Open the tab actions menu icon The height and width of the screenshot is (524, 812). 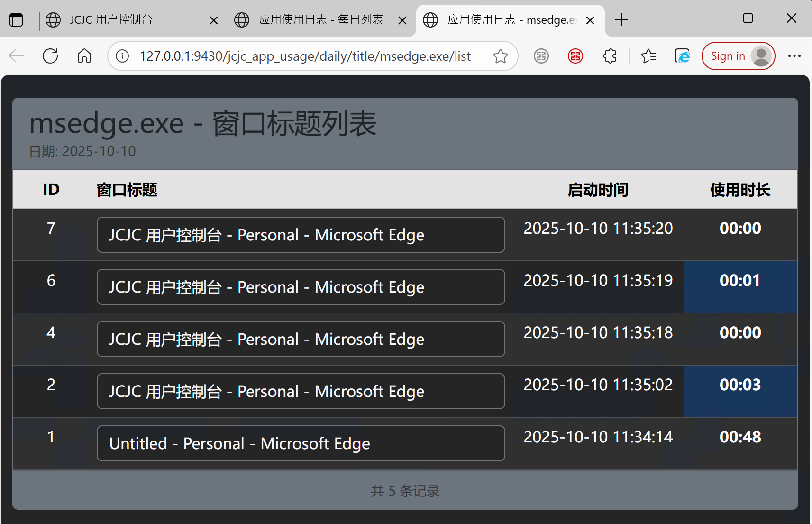pyautogui.click(x=16, y=20)
